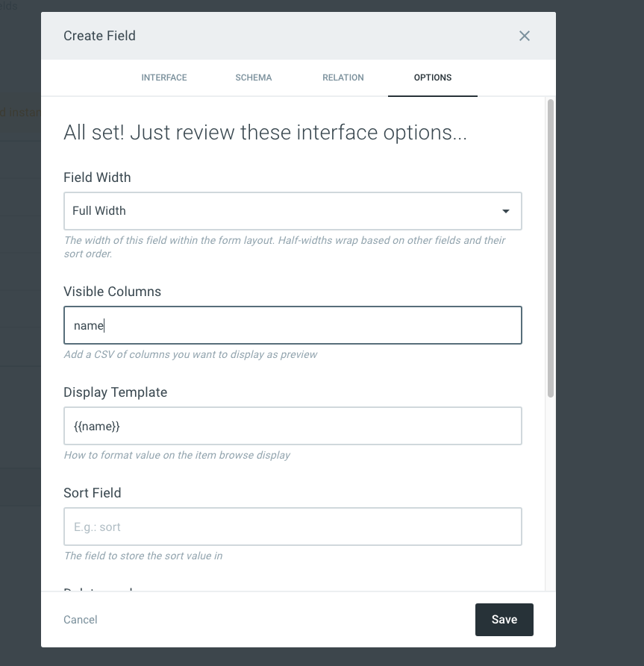This screenshot has width=644, height=666.
Task: Click the 'Field Width' label
Action: [x=97, y=177]
